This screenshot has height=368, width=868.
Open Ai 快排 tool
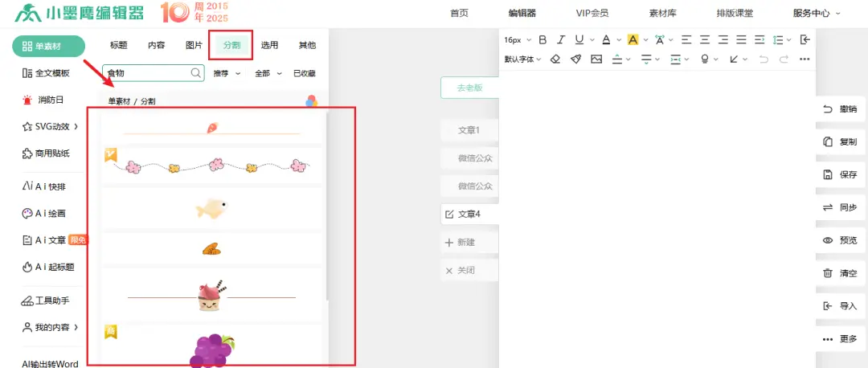tap(43, 186)
